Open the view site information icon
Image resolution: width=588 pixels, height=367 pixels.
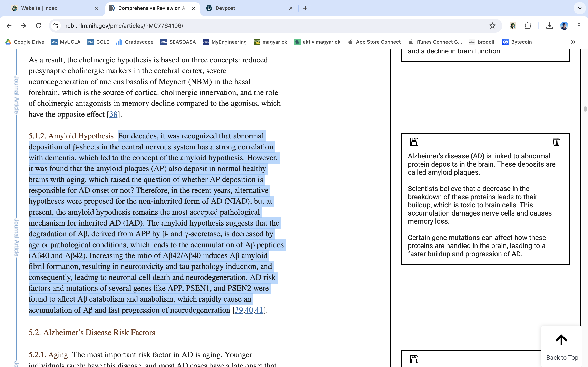click(x=56, y=26)
